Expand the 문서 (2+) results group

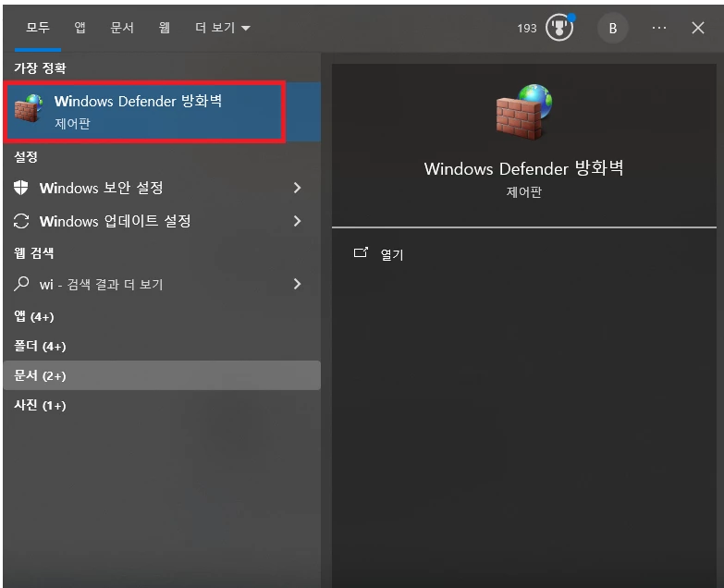click(x=162, y=375)
